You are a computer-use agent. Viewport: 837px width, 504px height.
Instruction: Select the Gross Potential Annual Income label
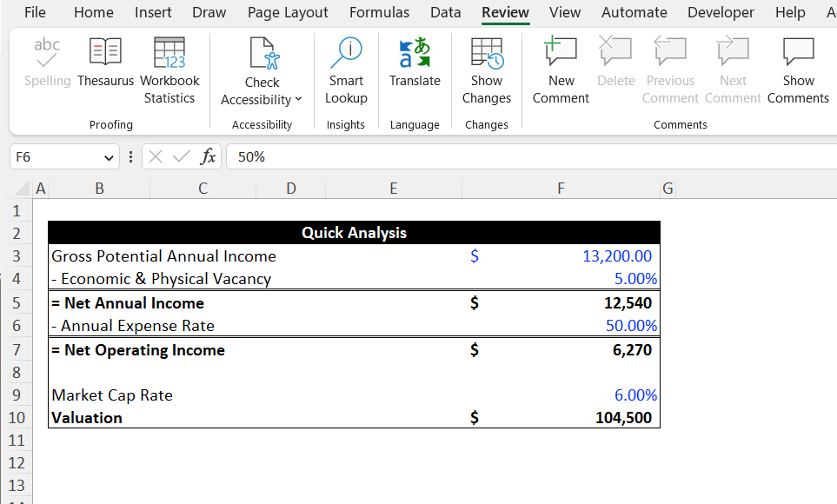click(163, 256)
